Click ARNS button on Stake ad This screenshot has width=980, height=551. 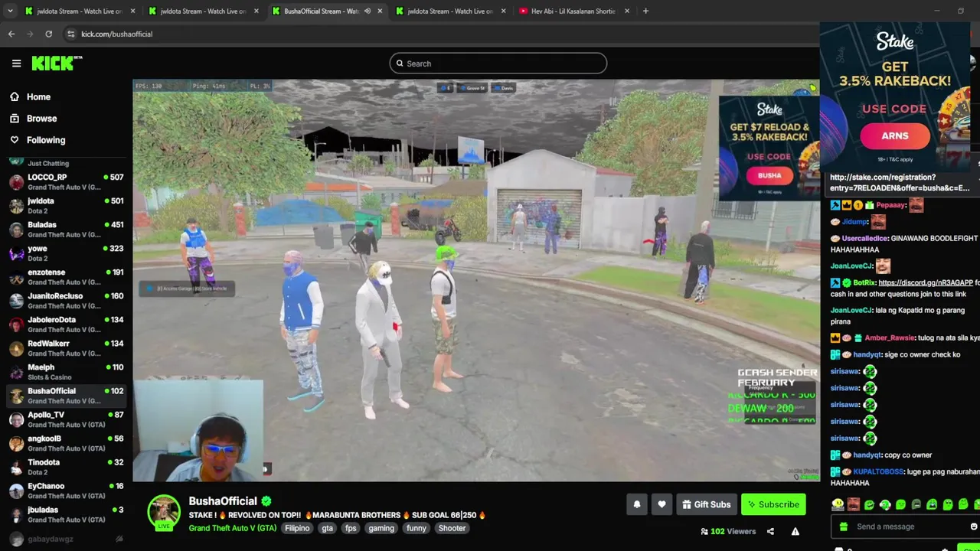894,135
